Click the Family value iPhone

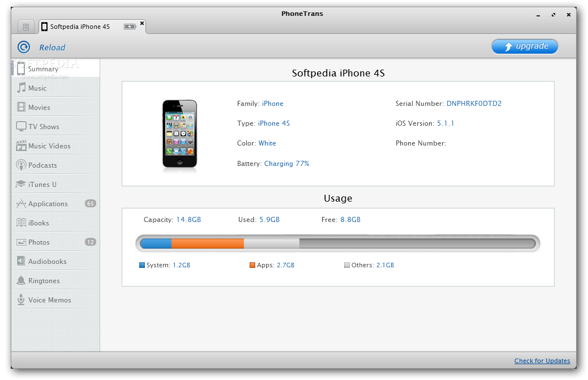pos(273,104)
